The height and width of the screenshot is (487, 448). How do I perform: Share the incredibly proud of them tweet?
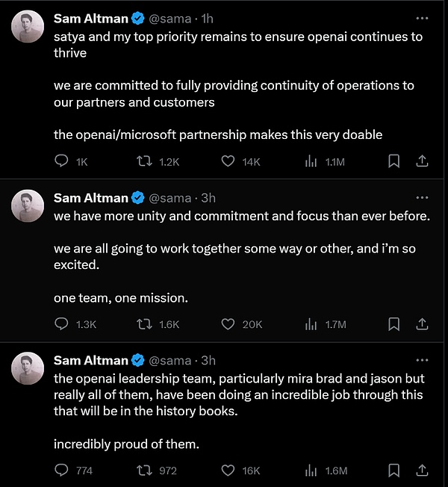[x=421, y=471]
